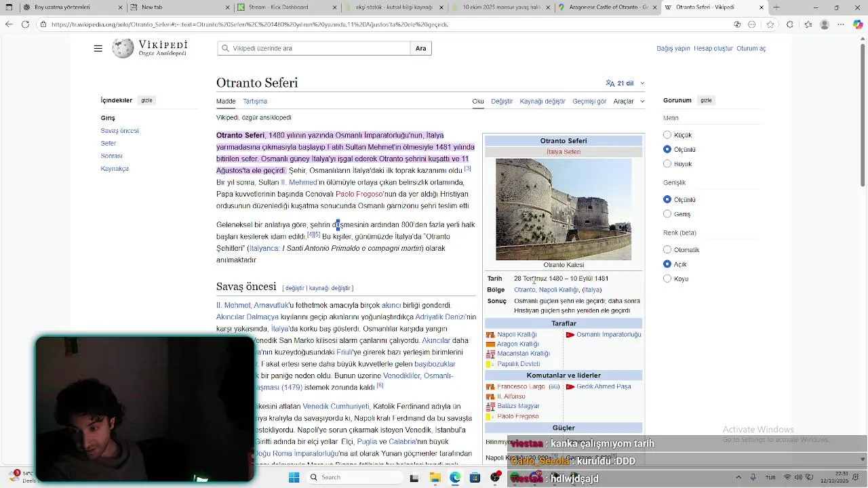Select Geniş page width
This screenshot has width=868, height=488.
click(x=667, y=213)
